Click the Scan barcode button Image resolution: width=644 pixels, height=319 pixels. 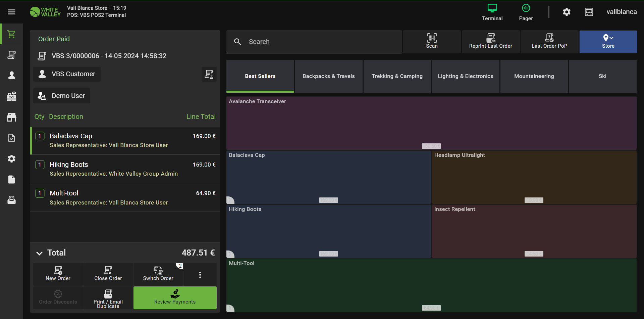coord(432,42)
